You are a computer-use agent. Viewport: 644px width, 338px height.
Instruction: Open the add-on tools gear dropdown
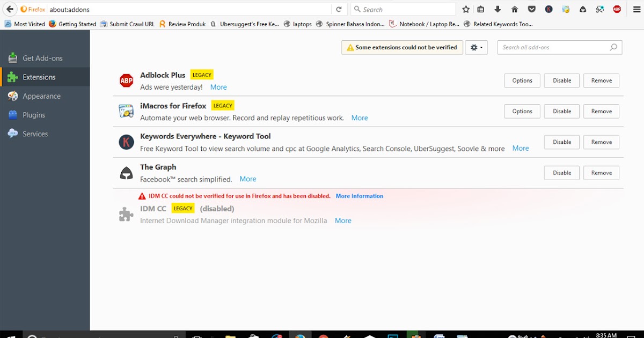point(476,47)
